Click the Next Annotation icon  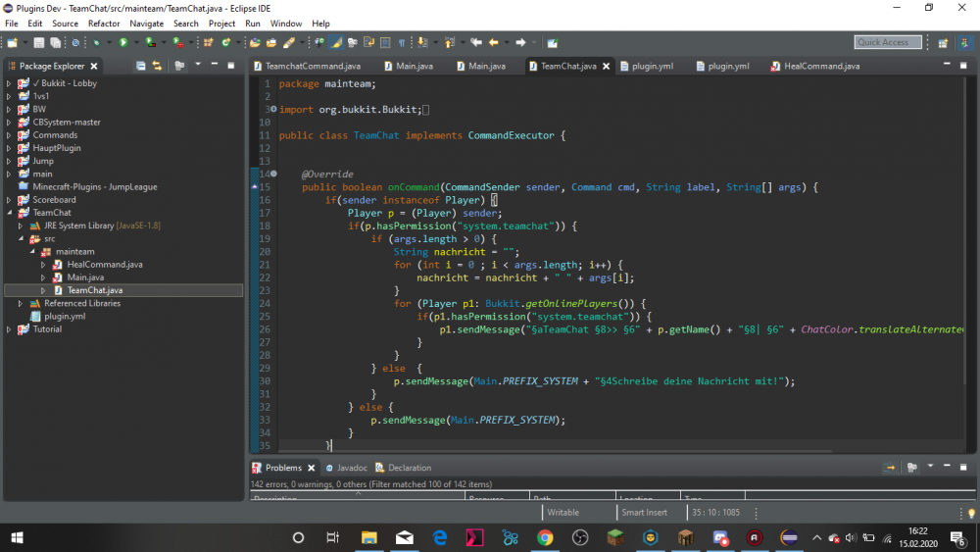click(422, 42)
